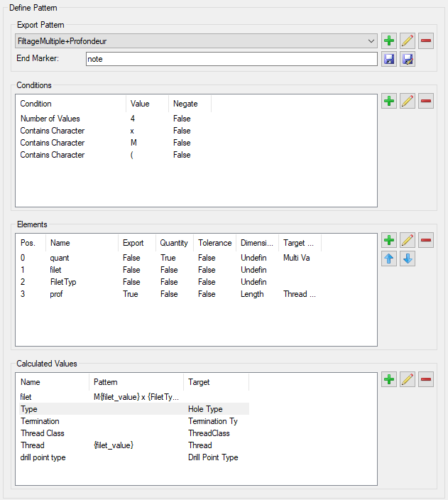Click the Tolerance column header
This screenshot has height=500, width=448.
pos(214,243)
